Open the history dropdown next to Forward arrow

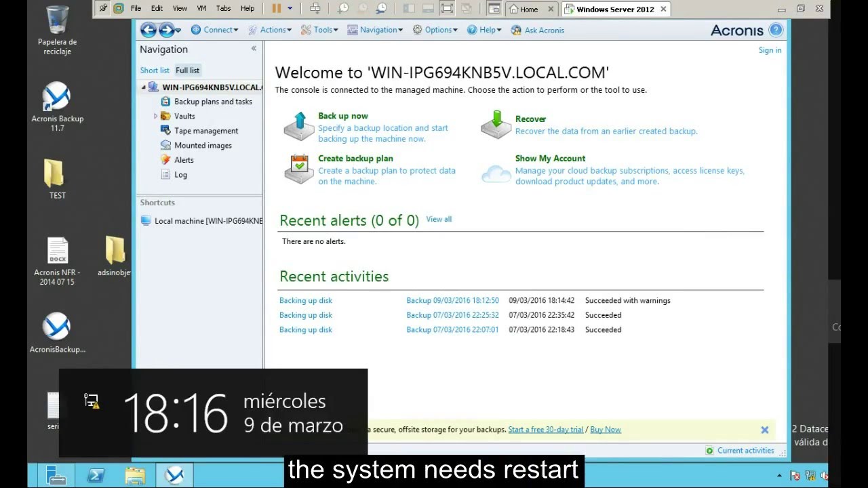point(178,30)
